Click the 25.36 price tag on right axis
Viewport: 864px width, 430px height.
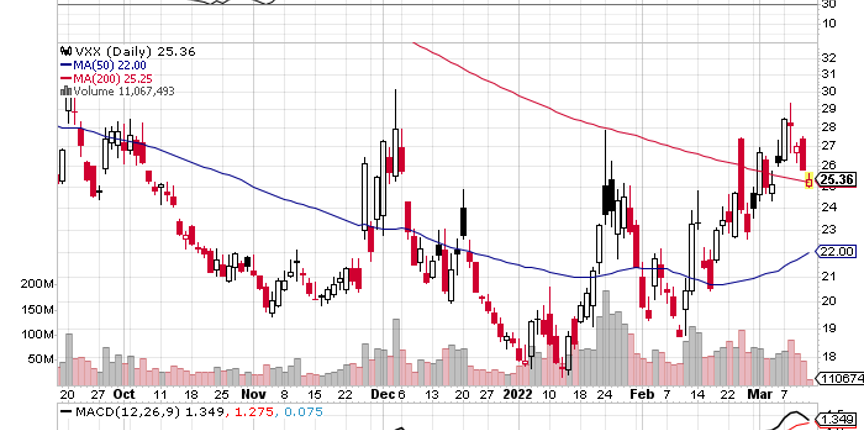click(x=839, y=180)
